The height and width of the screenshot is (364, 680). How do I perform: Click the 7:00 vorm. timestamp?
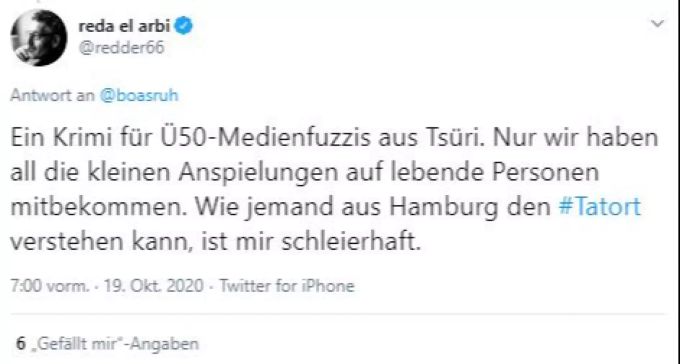tap(50, 285)
